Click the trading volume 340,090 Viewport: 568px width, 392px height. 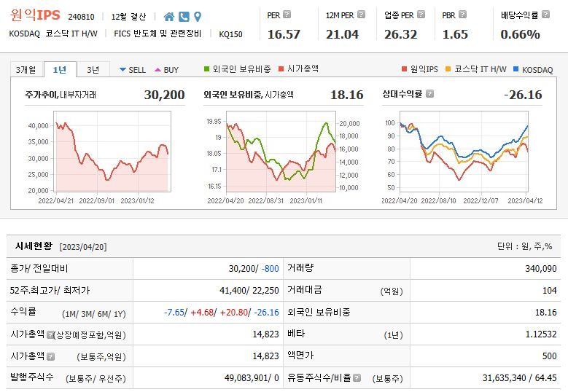pos(541,269)
